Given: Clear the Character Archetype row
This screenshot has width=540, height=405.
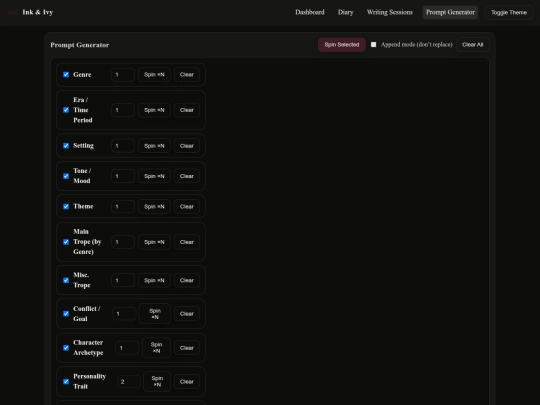Looking at the screenshot, I should (187, 348).
